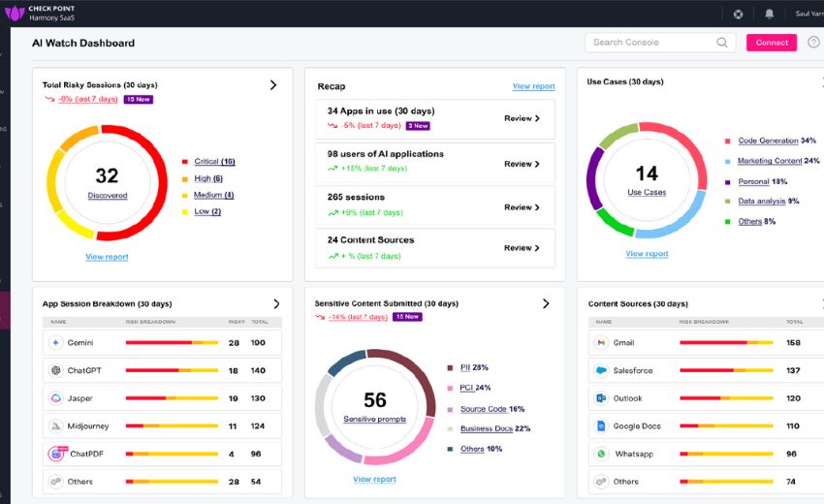Open View report under Sensitive prompts chart

click(374, 480)
